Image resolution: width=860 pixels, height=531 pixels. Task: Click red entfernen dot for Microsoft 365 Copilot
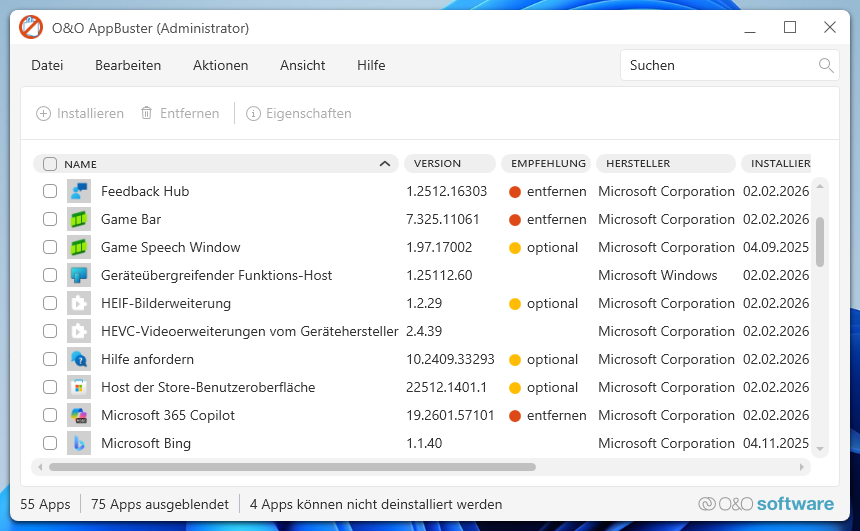pos(514,416)
